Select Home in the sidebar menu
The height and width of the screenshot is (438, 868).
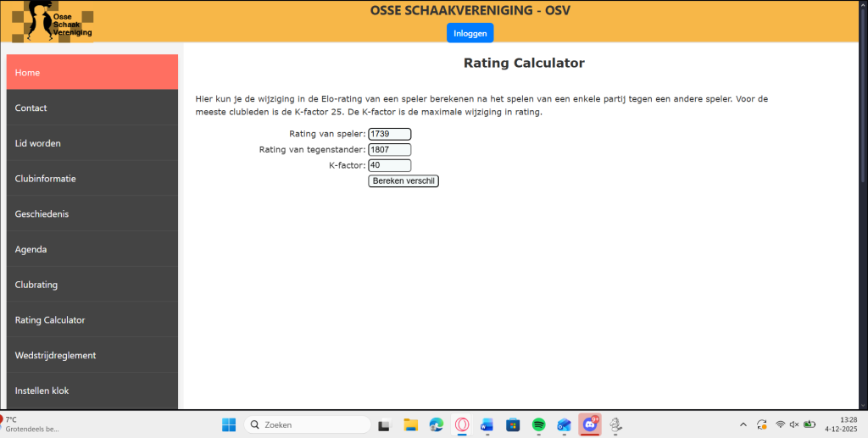(x=92, y=73)
